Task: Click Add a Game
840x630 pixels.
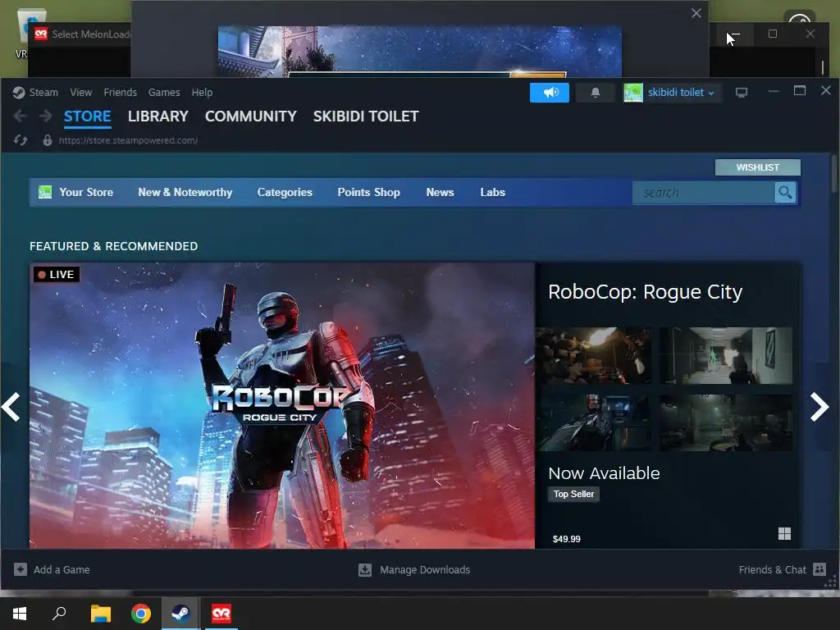Action: point(62,569)
